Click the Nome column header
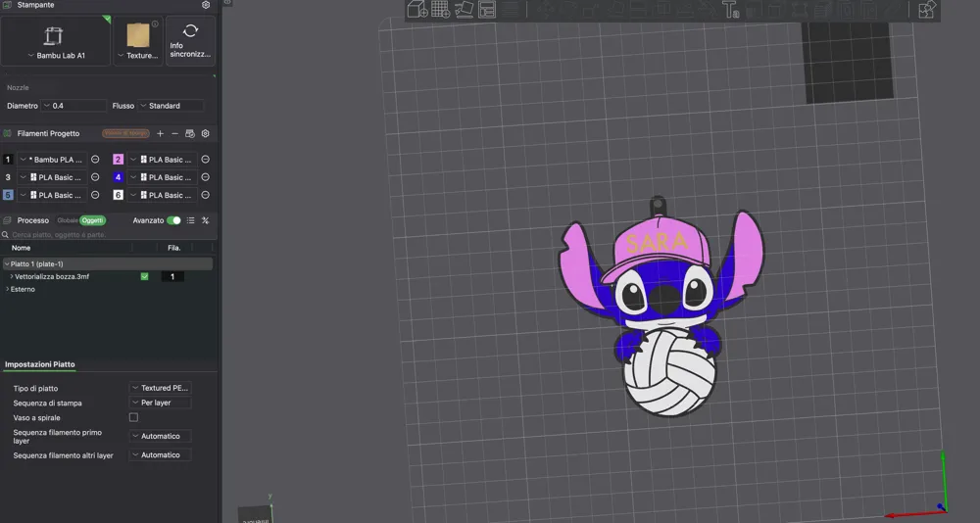Image resolution: width=980 pixels, height=523 pixels. [x=22, y=248]
